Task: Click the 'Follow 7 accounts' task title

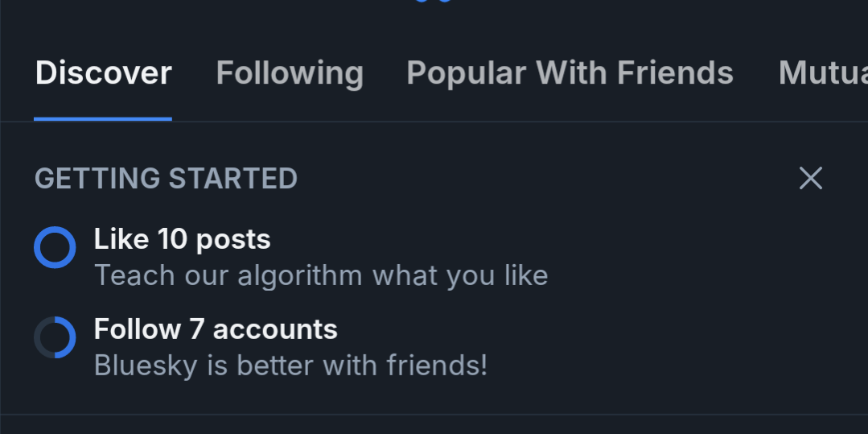Action: click(216, 329)
